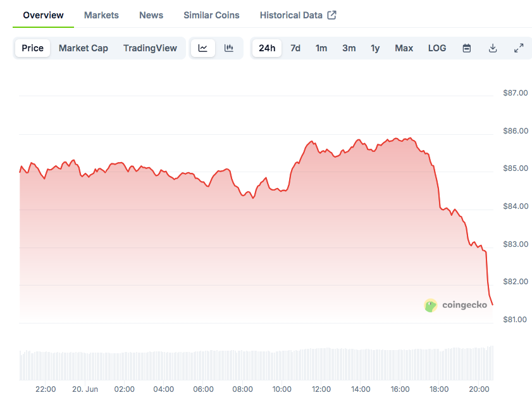The height and width of the screenshot is (402, 532).
Task: Toggle the Price chart mode
Action: [33, 48]
